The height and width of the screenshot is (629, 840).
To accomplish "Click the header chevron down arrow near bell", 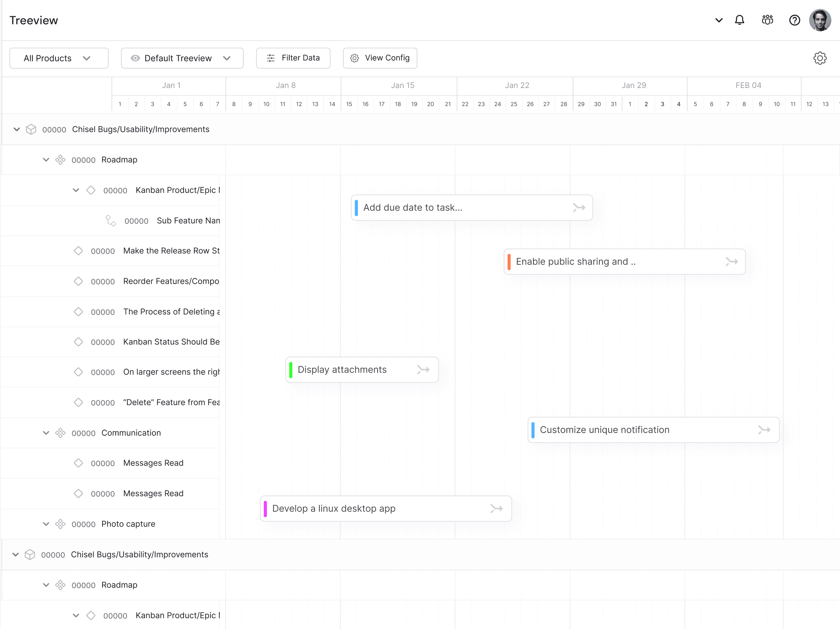I will click(x=719, y=20).
